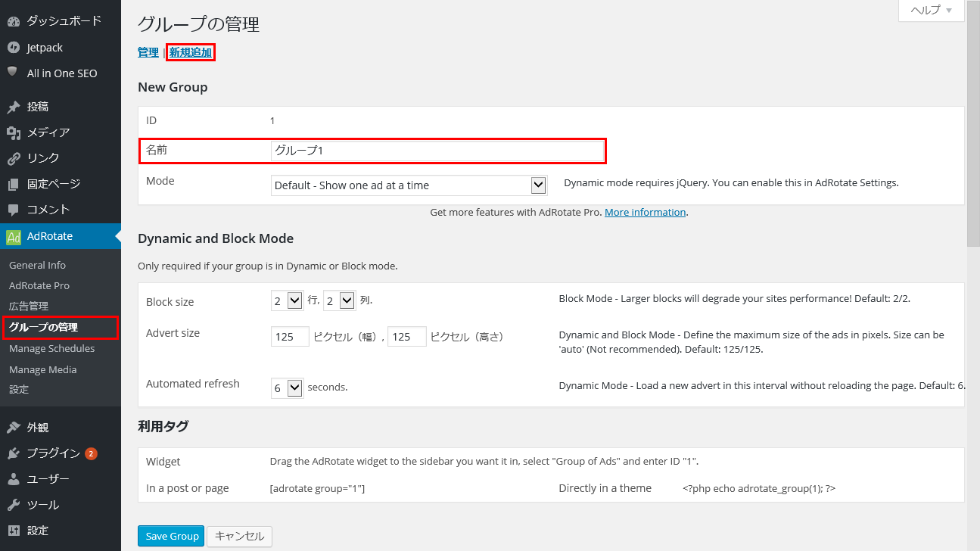Click the AdRotate green Ad icon
980x551 pixels.
(x=14, y=237)
